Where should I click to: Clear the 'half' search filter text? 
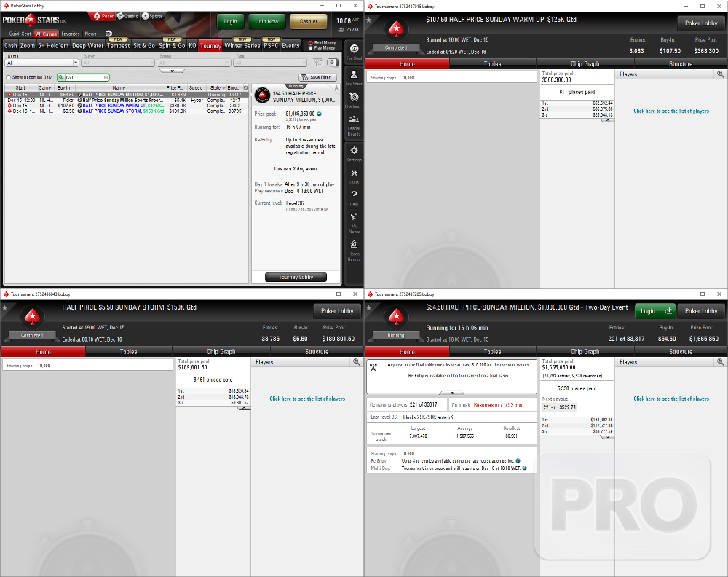coord(106,77)
